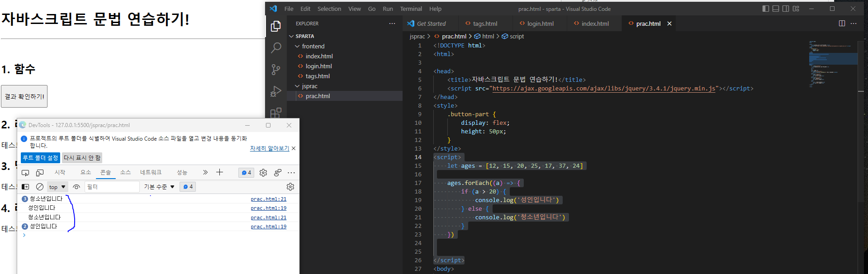Open the 자세히 알아보기 link
The height and width of the screenshot is (274, 868).
(x=270, y=148)
